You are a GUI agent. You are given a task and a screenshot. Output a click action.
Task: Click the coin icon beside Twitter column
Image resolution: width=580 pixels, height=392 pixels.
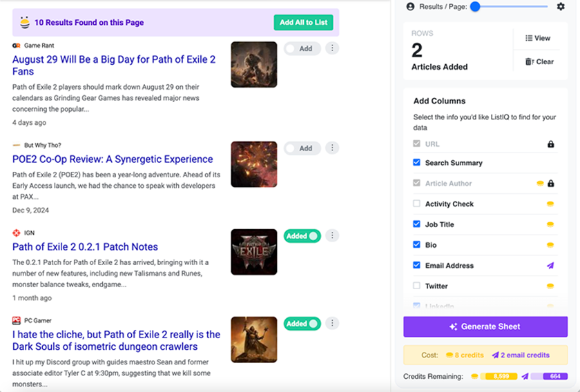click(550, 286)
